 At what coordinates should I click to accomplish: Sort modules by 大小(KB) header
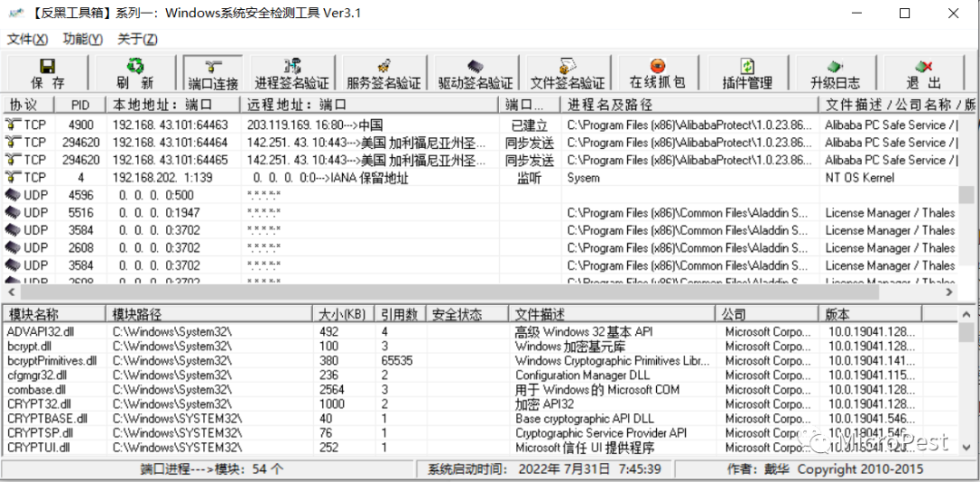pyautogui.click(x=344, y=314)
